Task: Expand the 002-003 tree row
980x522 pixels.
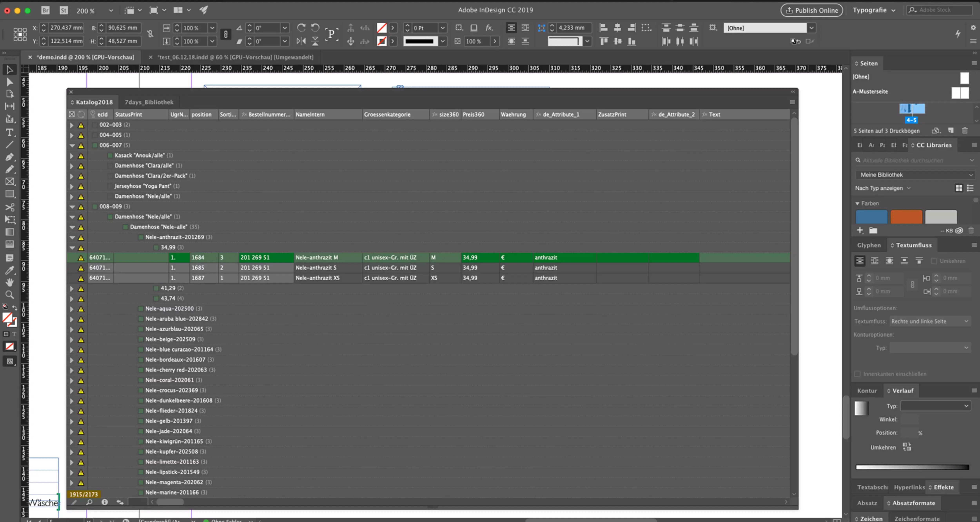Action: 72,125
